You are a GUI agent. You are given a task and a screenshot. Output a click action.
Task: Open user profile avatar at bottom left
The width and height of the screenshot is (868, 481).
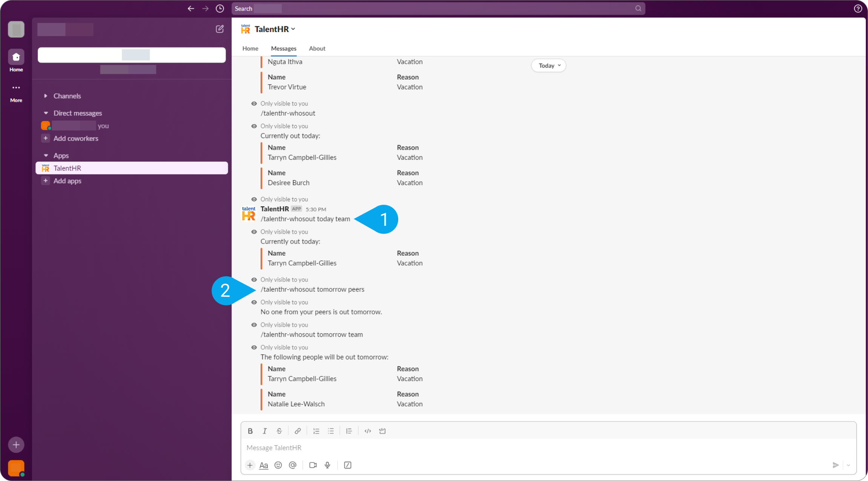[16, 468]
